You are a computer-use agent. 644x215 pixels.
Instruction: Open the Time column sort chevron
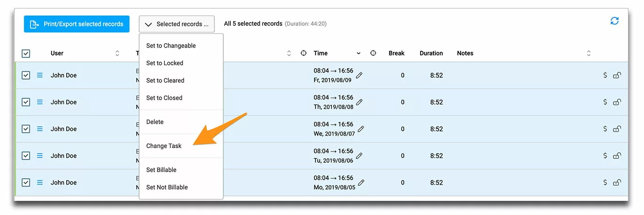click(359, 54)
